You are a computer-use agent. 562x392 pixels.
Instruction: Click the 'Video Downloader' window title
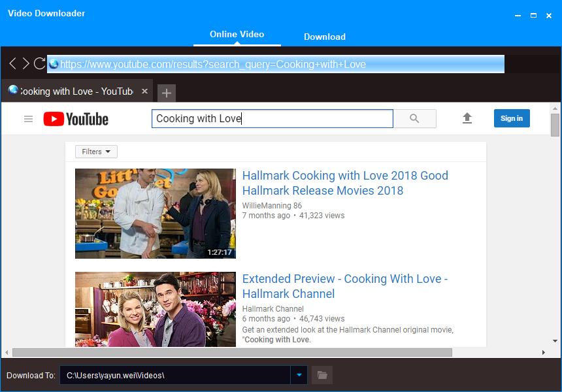[46, 13]
